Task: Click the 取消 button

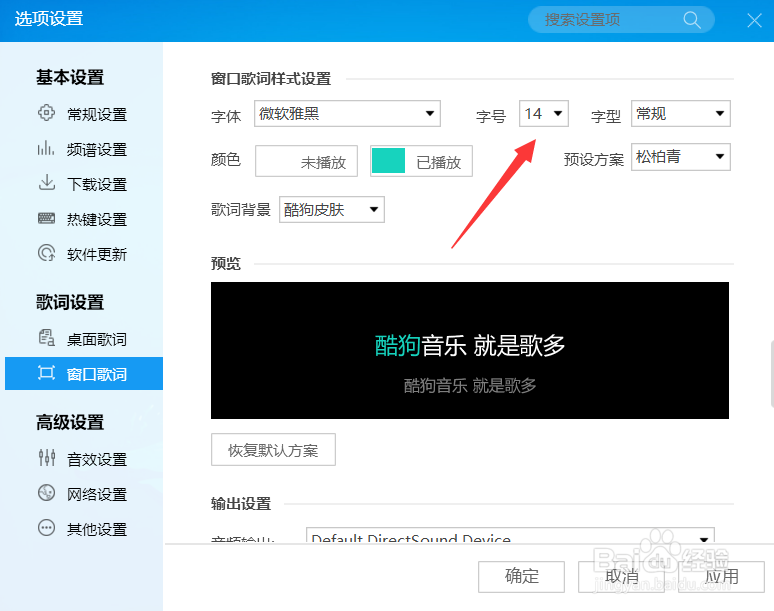Action: [x=621, y=576]
